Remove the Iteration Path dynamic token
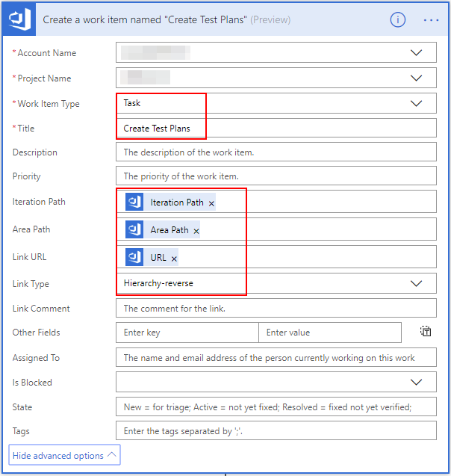 point(211,203)
